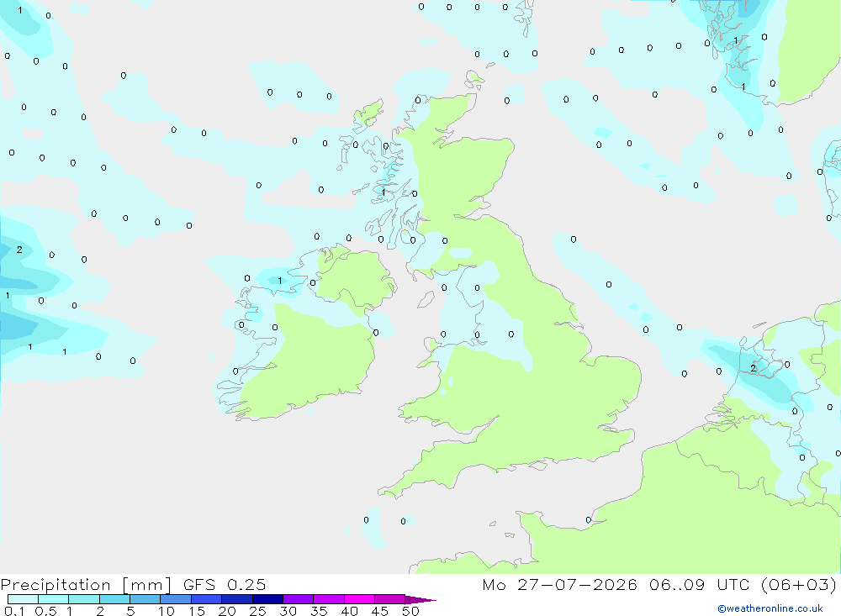Click the 35–40 mm legend color swatch
Screen dimensions: 841x616
329,599
